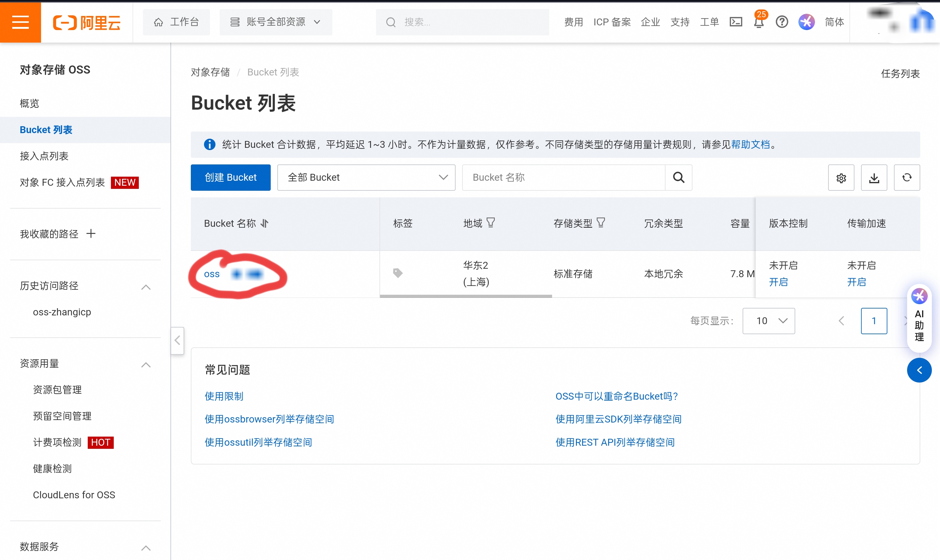Open the 帮助文档 link

[750, 144]
